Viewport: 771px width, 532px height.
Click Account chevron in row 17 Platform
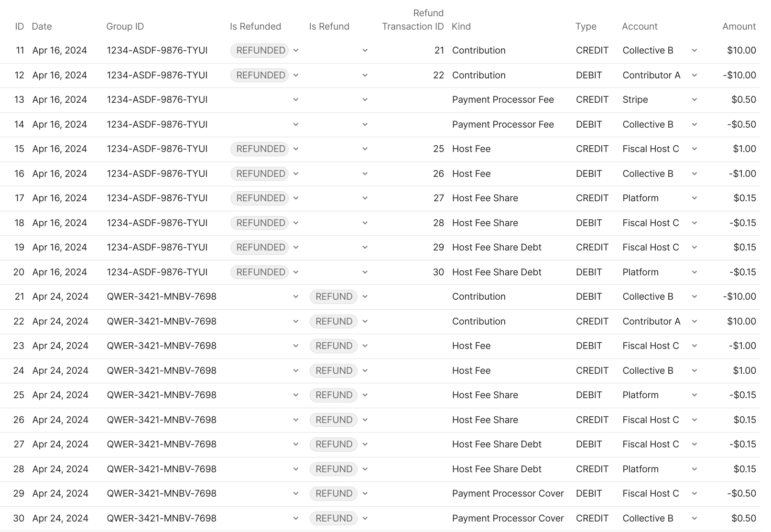point(694,198)
